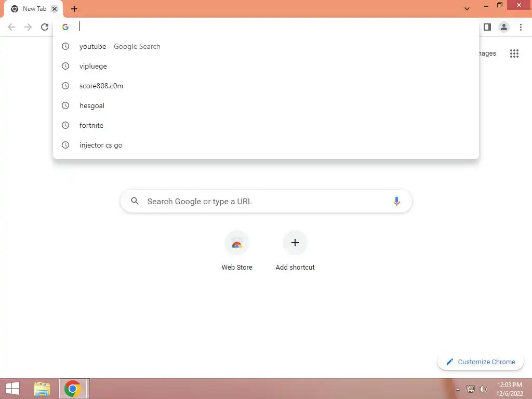Open the side panel toggle icon
532x399 pixels.
click(487, 27)
